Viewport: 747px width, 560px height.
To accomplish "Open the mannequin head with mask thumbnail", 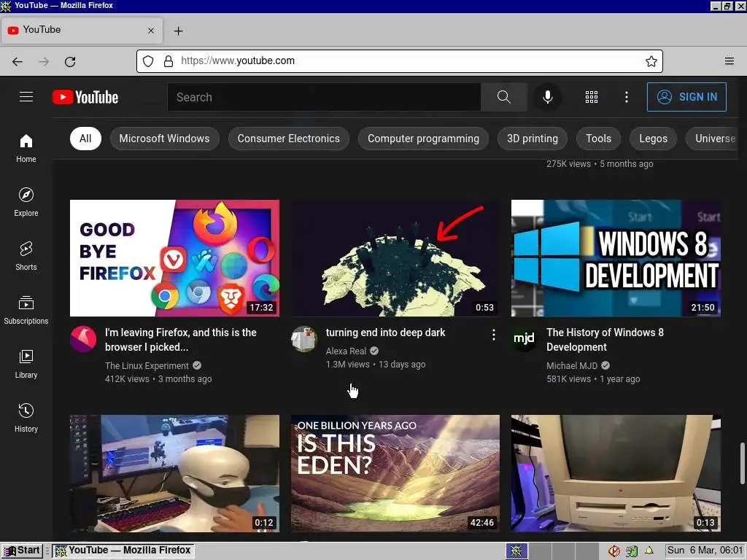I will [x=174, y=473].
